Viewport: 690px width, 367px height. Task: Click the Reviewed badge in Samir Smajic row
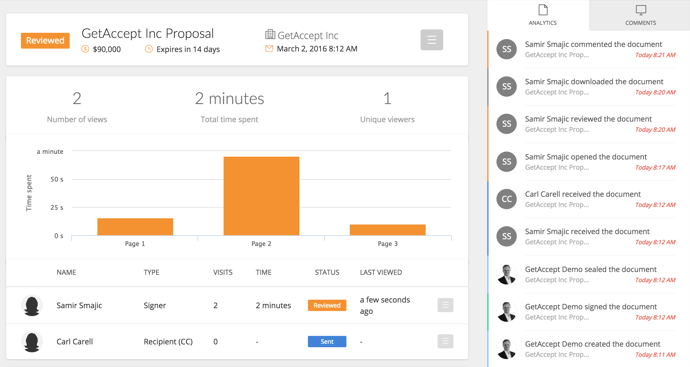coord(327,305)
